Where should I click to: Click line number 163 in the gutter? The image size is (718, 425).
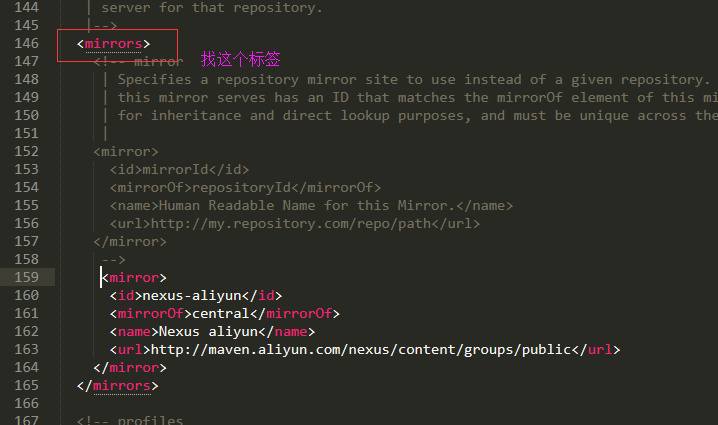pos(27,349)
